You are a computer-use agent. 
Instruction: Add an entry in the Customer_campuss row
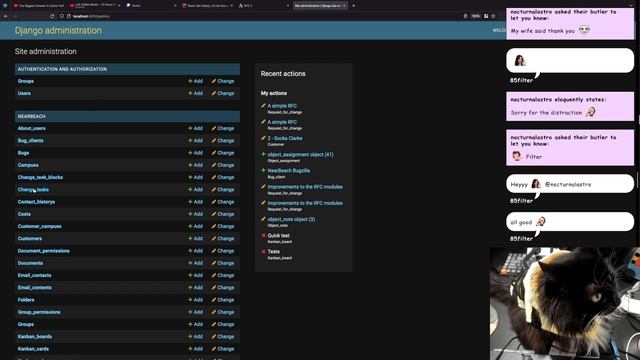point(196,227)
